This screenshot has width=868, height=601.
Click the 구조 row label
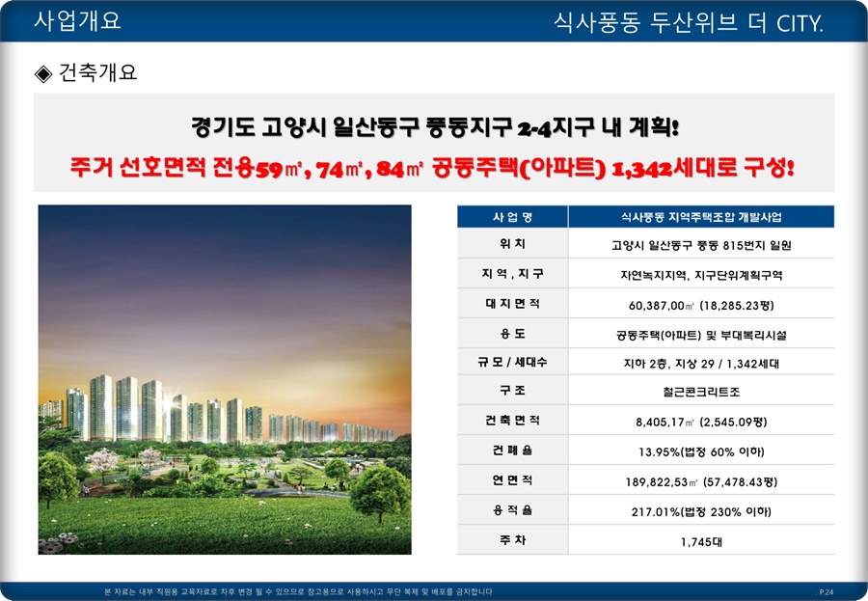(x=513, y=391)
